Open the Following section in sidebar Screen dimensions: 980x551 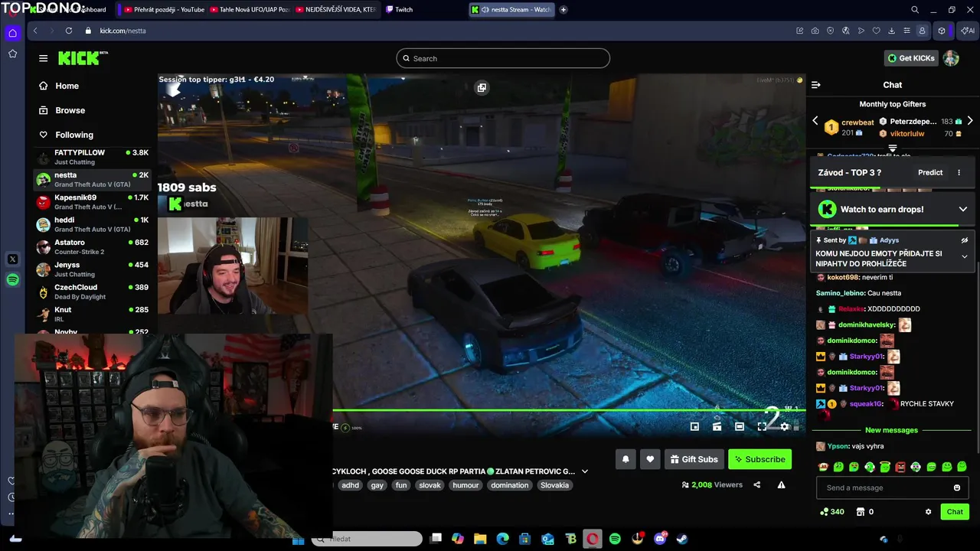(x=73, y=135)
